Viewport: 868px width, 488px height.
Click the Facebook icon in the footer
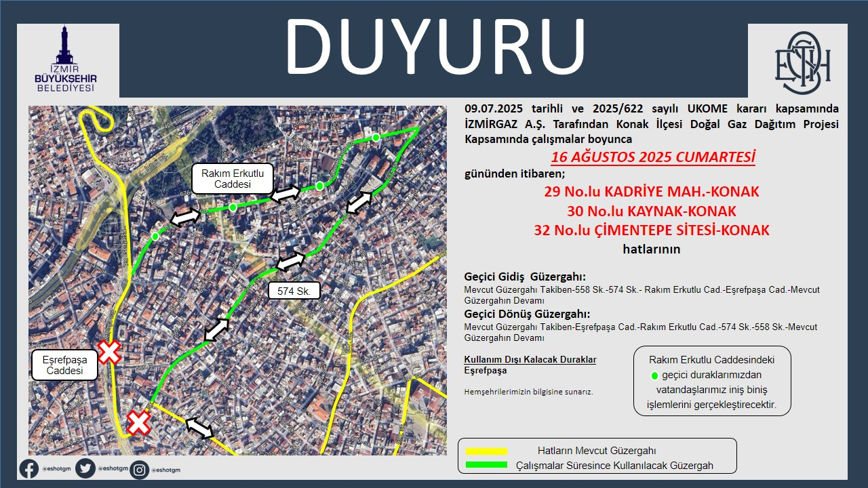29,469
